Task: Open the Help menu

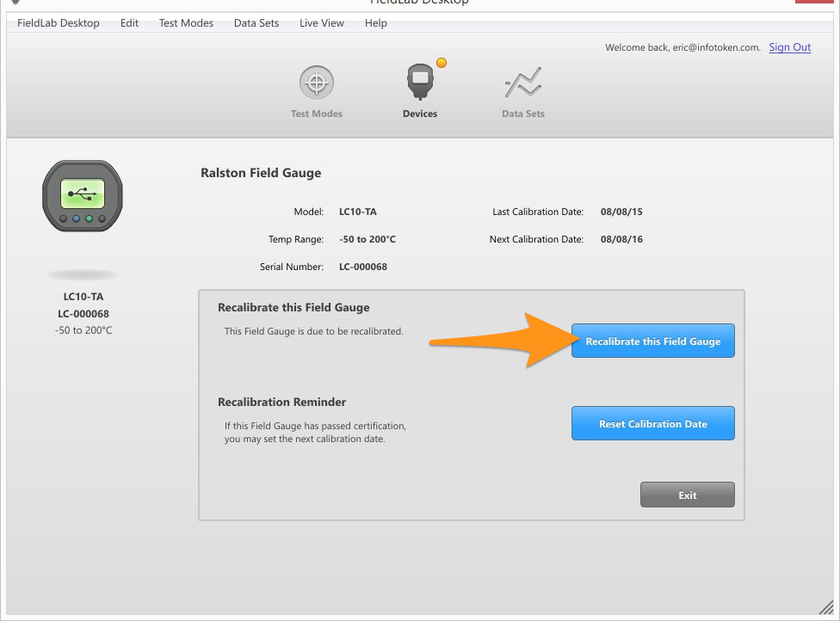Action: [375, 23]
